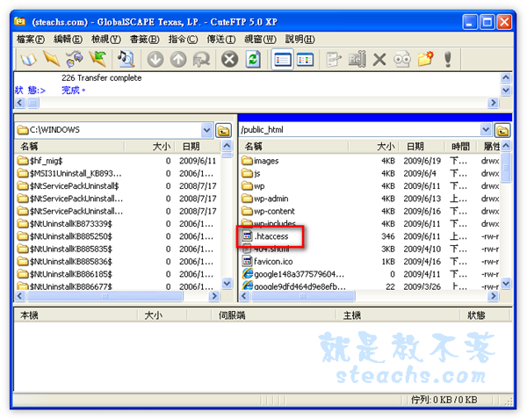Screen dimensions: 527x420
Task: Select the images folder icon
Action: tap(247, 161)
